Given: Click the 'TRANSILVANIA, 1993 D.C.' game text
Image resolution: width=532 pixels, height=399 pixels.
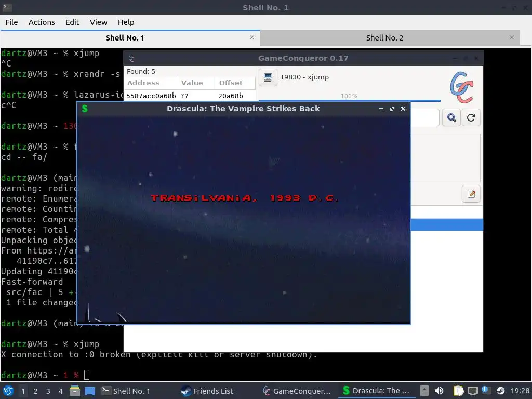Looking at the screenshot, I should 245,198.
